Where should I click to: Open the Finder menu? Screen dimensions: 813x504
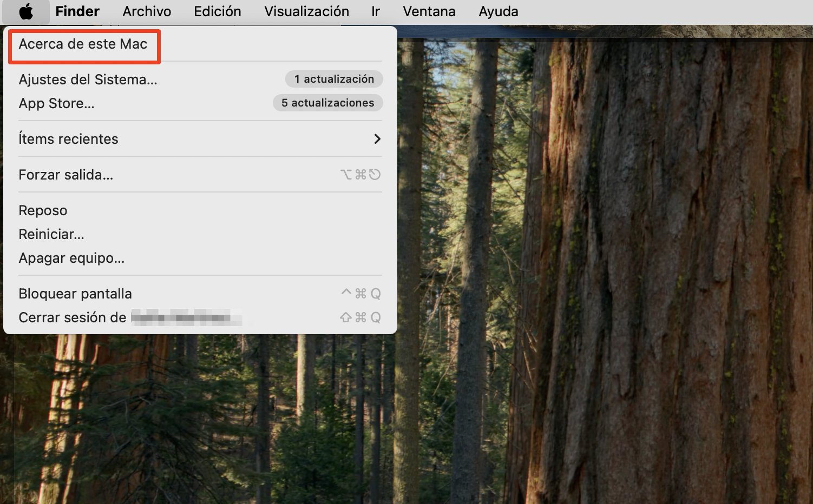coord(77,11)
